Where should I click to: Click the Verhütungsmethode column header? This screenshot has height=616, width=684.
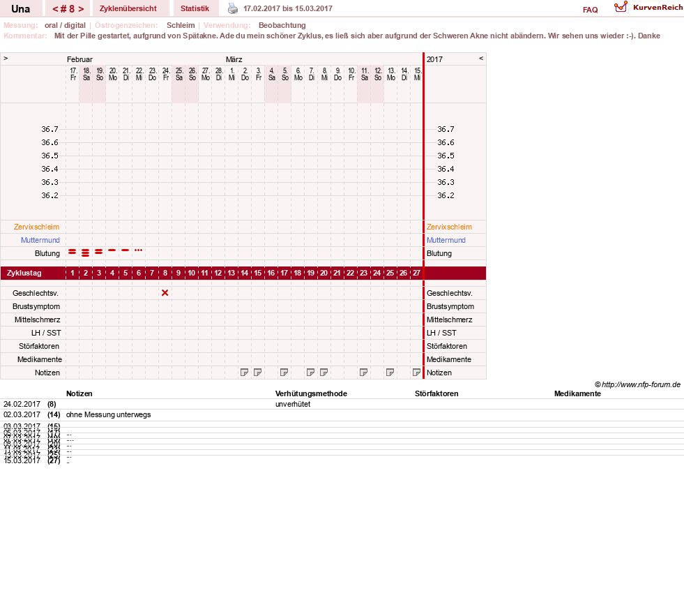pos(311,393)
